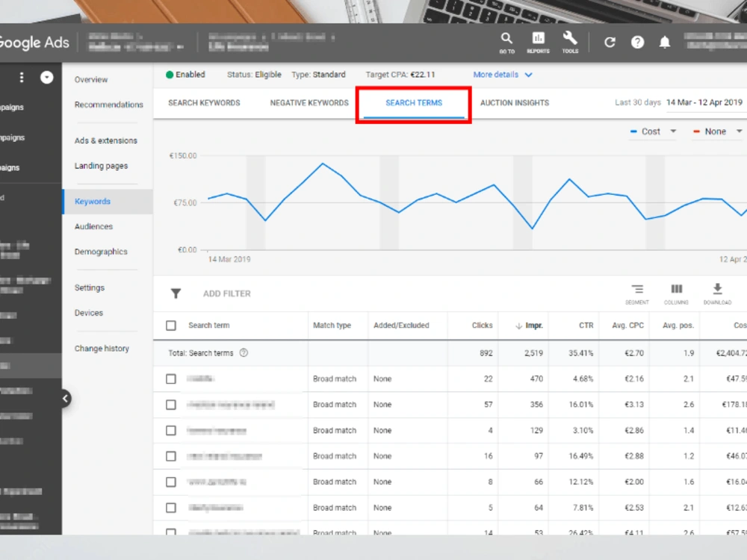Switch to the Negative Keywords tab
The image size is (747, 560).
click(309, 103)
